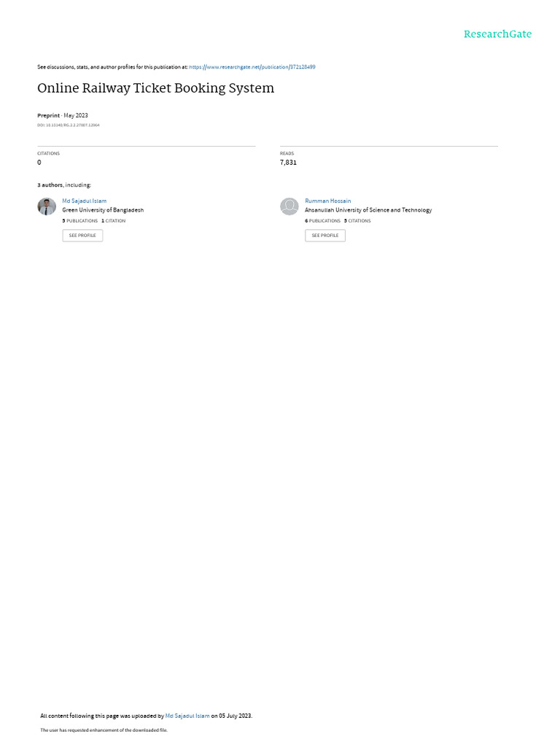This screenshot has width=560, height=747.
Task: Click SEE PROFILE under Md Sajadul Islam
Action: [82, 236]
